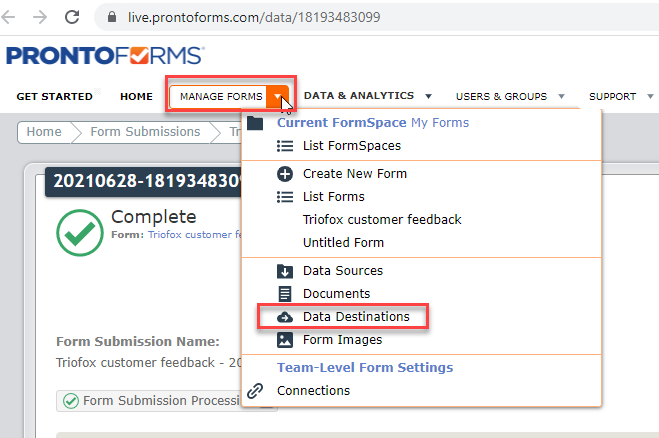
Task: Select Connections under Team-Level Form Settings
Action: click(x=313, y=391)
